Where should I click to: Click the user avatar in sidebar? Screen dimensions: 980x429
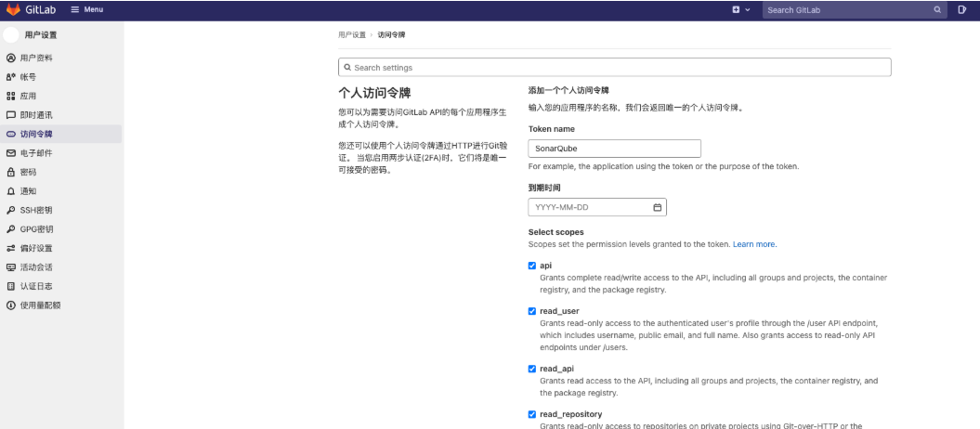tap(11, 35)
